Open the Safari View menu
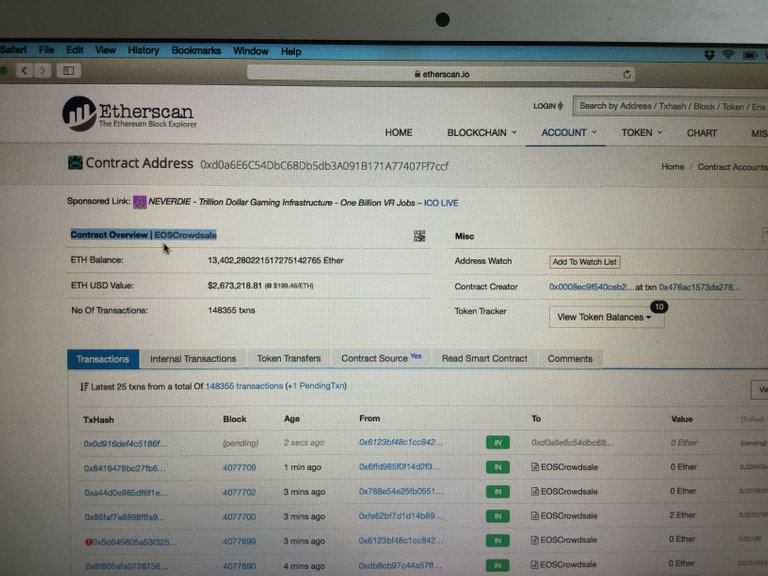The width and height of the screenshot is (768, 576). 105,50
